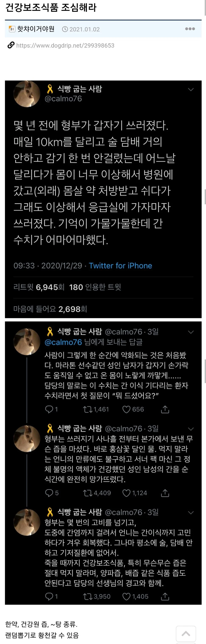Expand the chevron on the main tweet
The height and width of the screenshot is (644, 206).
191,89
